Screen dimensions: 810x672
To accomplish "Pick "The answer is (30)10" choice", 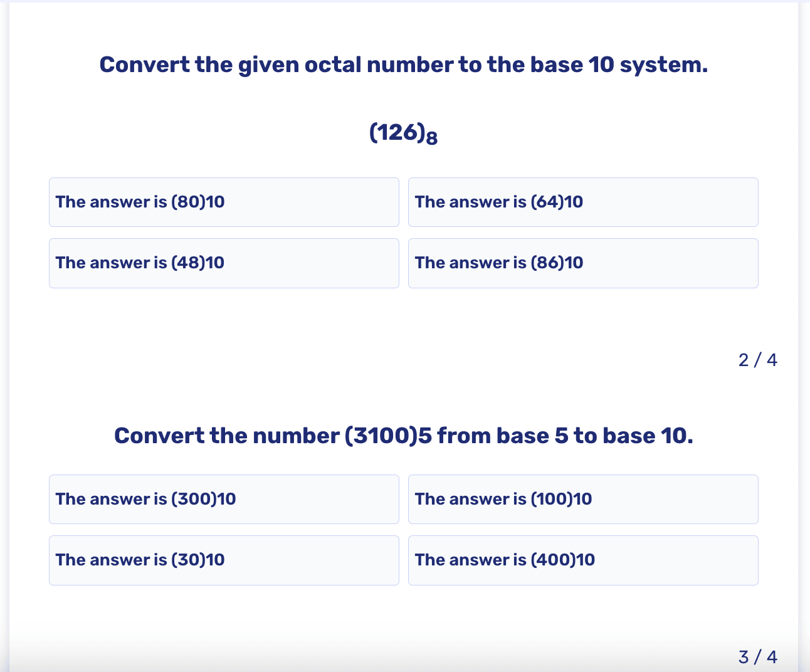I will pos(224,560).
